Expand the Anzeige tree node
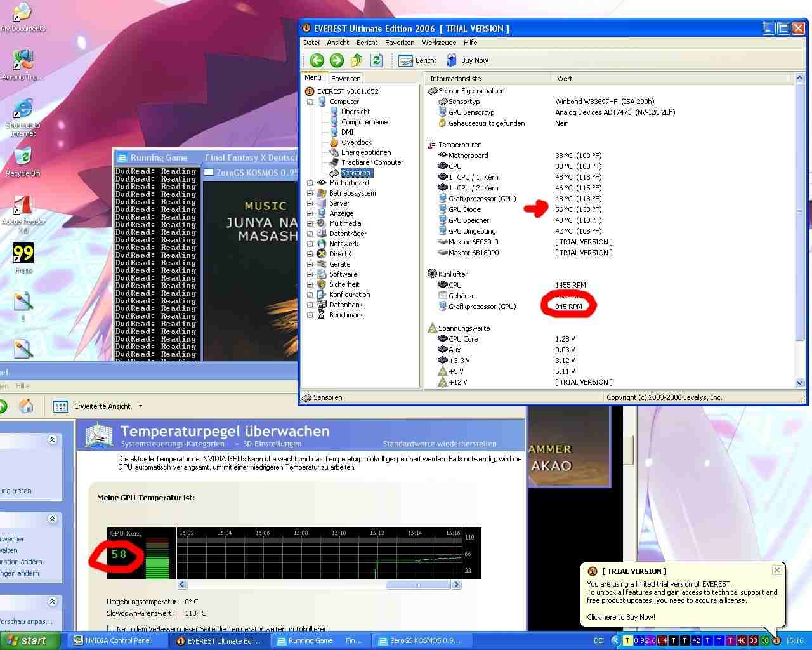Image resolution: width=812 pixels, height=650 pixels. click(310, 213)
